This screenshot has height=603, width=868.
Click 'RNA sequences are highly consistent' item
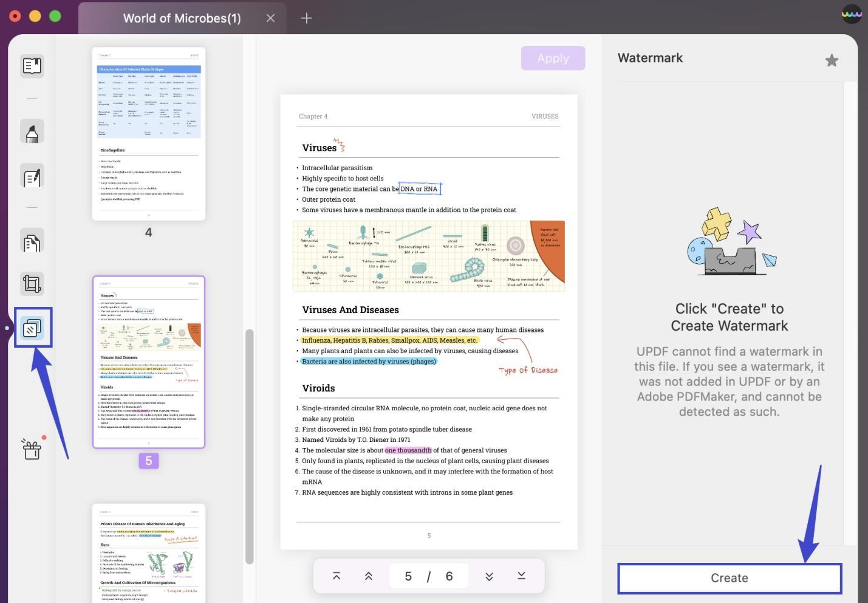pos(407,492)
